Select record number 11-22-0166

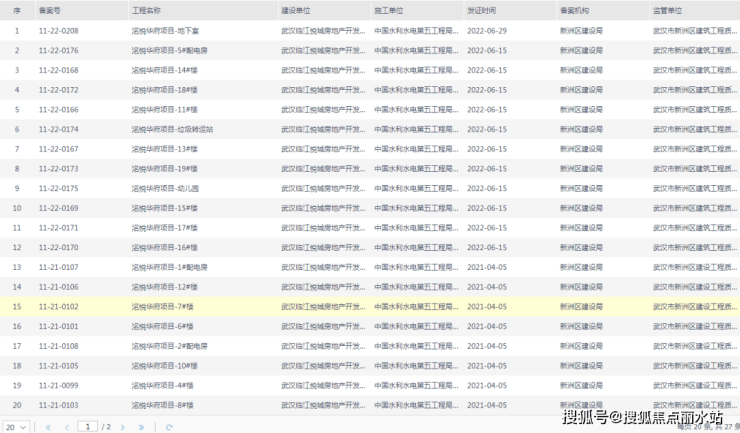coord(59,110)
